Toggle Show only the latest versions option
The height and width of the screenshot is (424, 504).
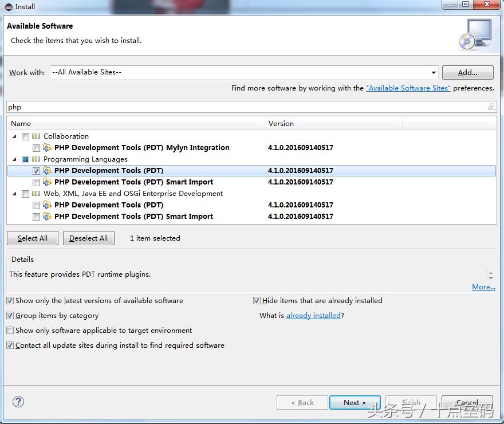pyautogui.click(x=10, y=301)
